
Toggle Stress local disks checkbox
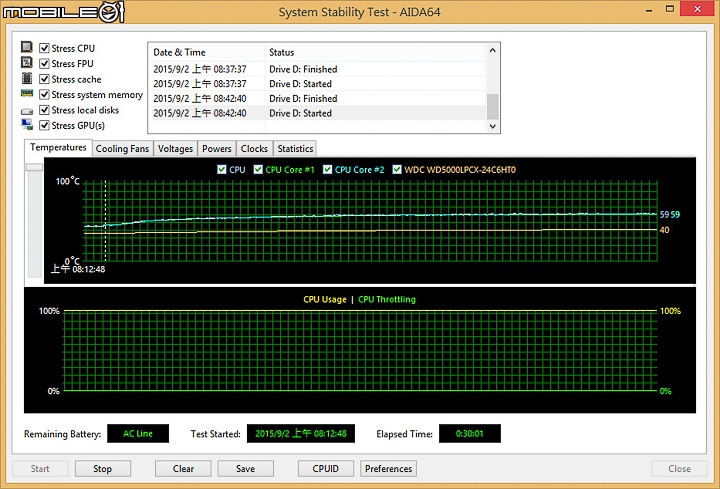[x=44, y=110]
